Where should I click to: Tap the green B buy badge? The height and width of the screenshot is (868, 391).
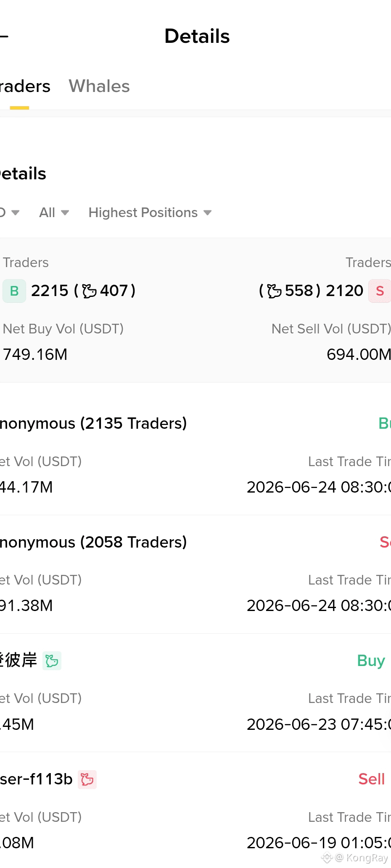tap(14, 291)
